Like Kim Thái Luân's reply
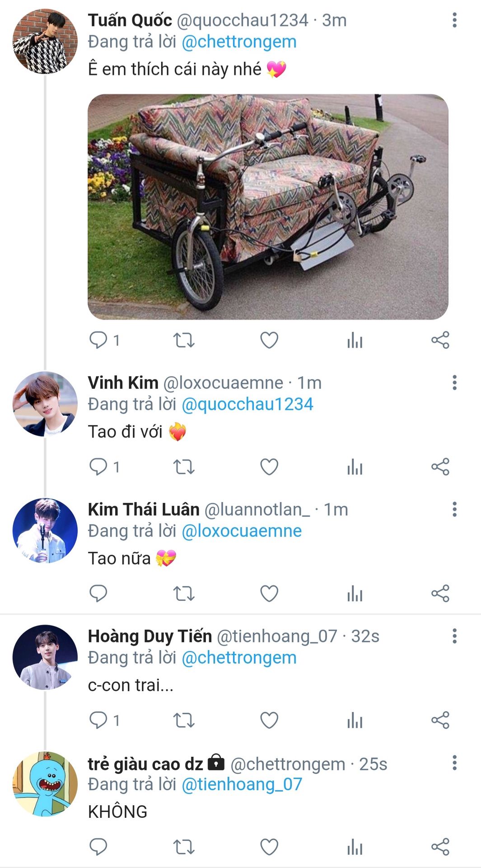This screenshot has width=481, height=868. pos(269,593)
